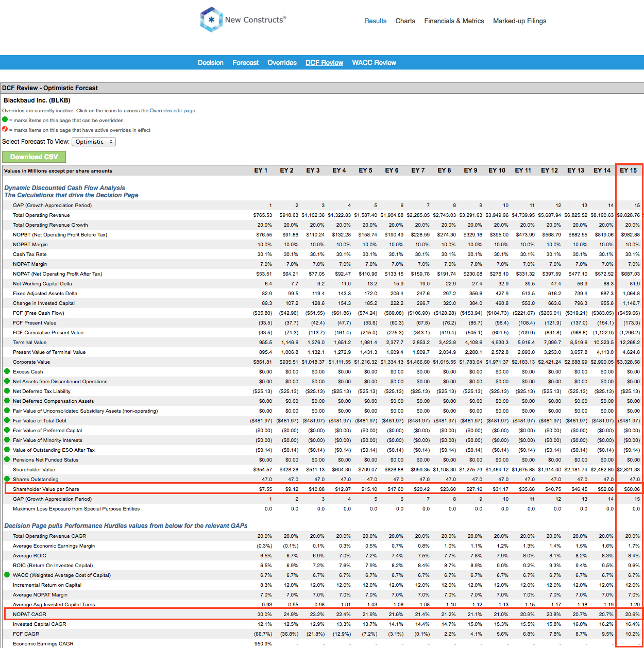Select the Terminal Value row label
The width and height of the screenshot is (644, 648).
click(29, 343)
